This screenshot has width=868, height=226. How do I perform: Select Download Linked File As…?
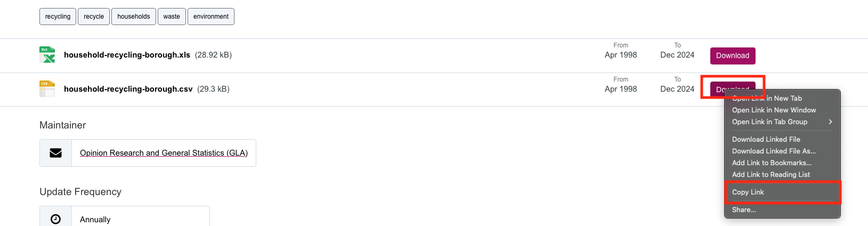774,151
